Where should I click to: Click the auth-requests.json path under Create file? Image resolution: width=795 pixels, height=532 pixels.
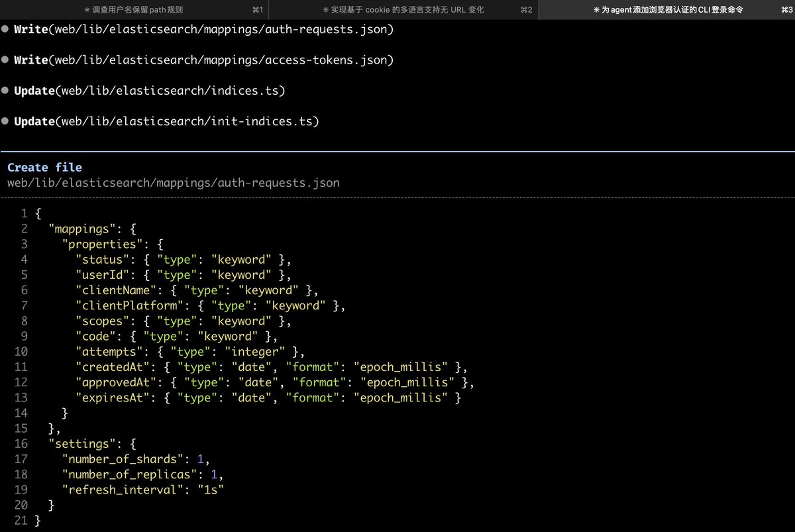click(173, 182)
